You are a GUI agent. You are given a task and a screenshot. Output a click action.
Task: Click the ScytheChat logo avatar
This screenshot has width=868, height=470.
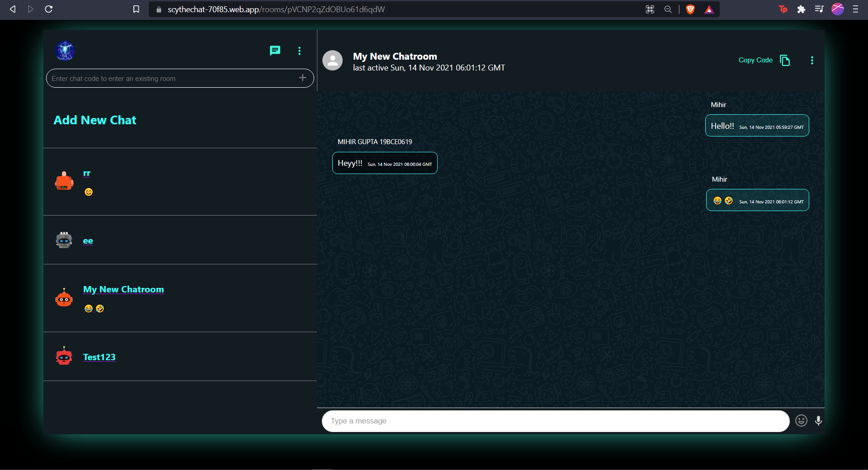pyautogui.click(x=65, y=51)
